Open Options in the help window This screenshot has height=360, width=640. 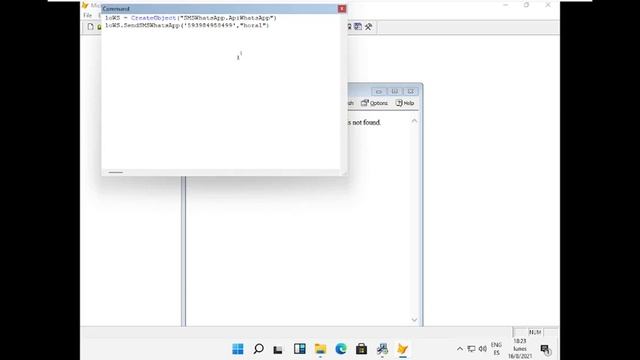(374, 103)
